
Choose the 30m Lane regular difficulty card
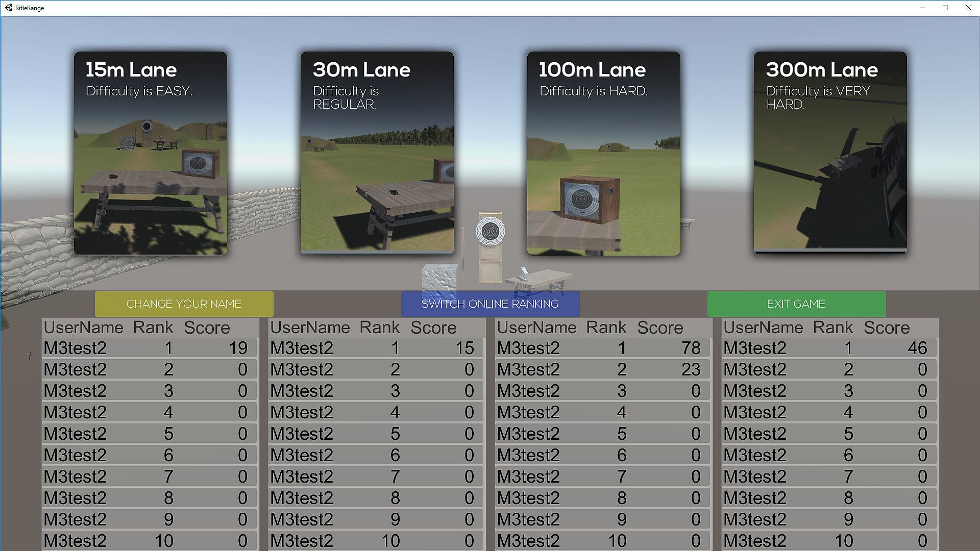(x=377, y=153)
